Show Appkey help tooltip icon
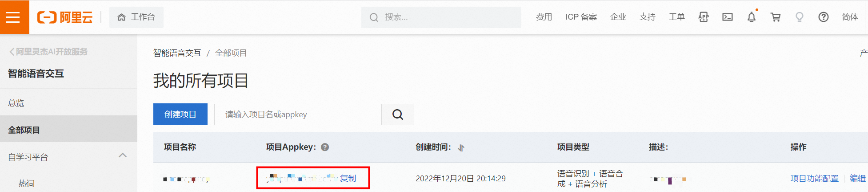The width and height of the screenshot is (868, 192). pyautogui.click(x=325, y=147)
